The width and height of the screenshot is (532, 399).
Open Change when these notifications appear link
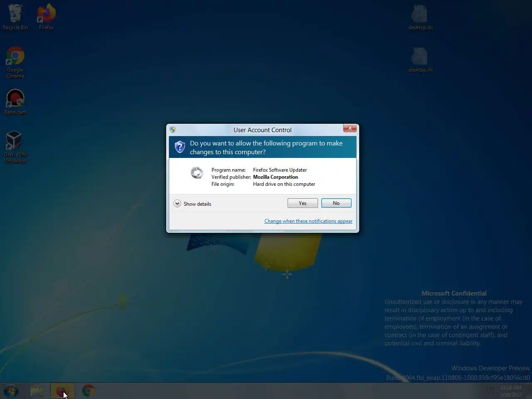(308, 221)
